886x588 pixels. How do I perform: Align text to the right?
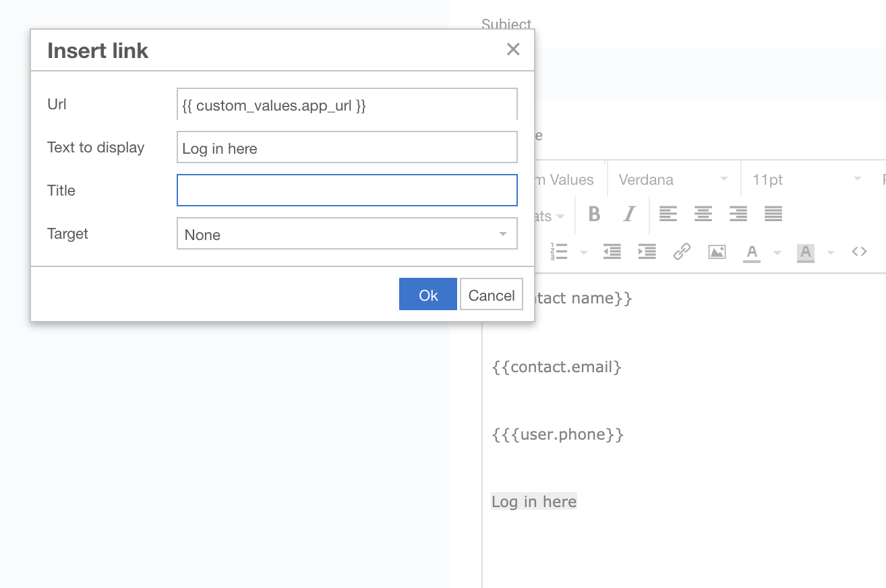[x=738, y=214]
